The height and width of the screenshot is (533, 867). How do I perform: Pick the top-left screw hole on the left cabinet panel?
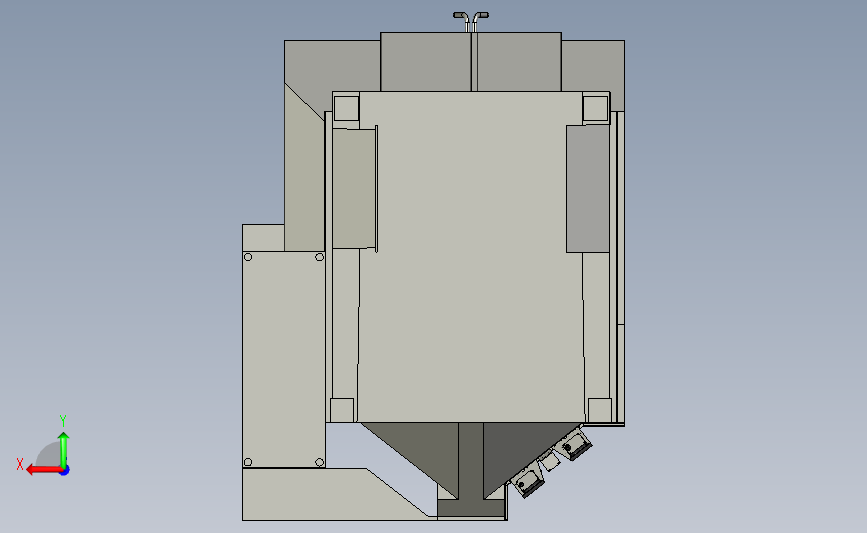click(248, 257)
